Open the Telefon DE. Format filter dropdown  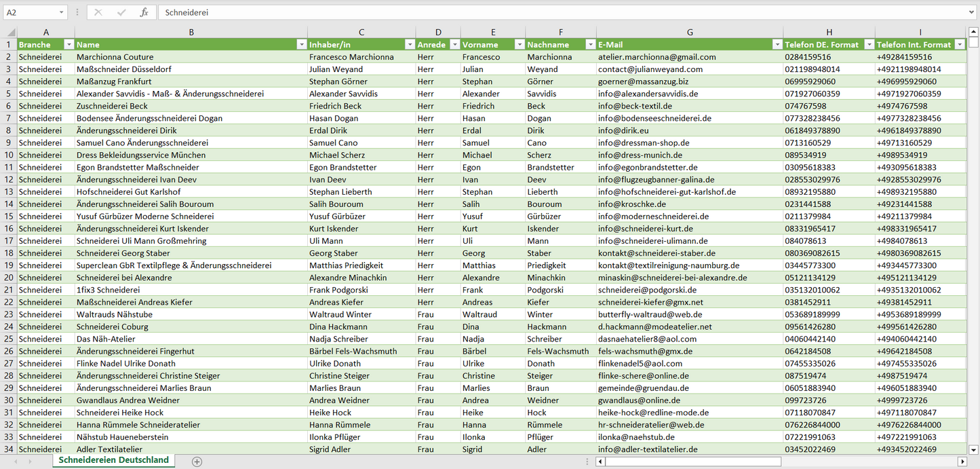867,45
